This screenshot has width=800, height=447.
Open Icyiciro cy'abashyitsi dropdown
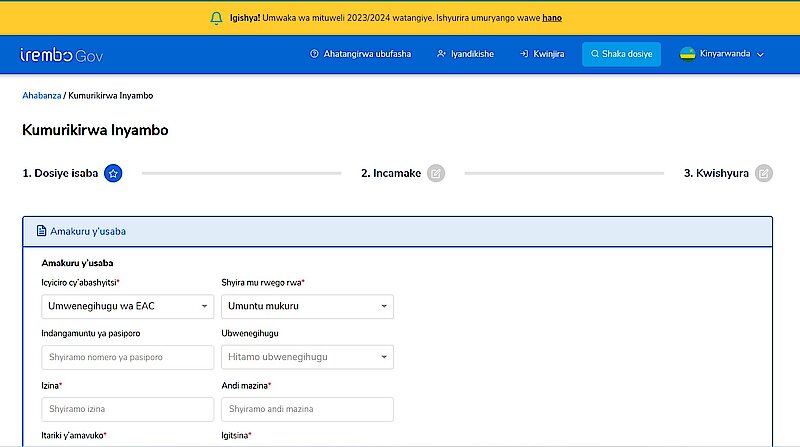pos(127,306)
